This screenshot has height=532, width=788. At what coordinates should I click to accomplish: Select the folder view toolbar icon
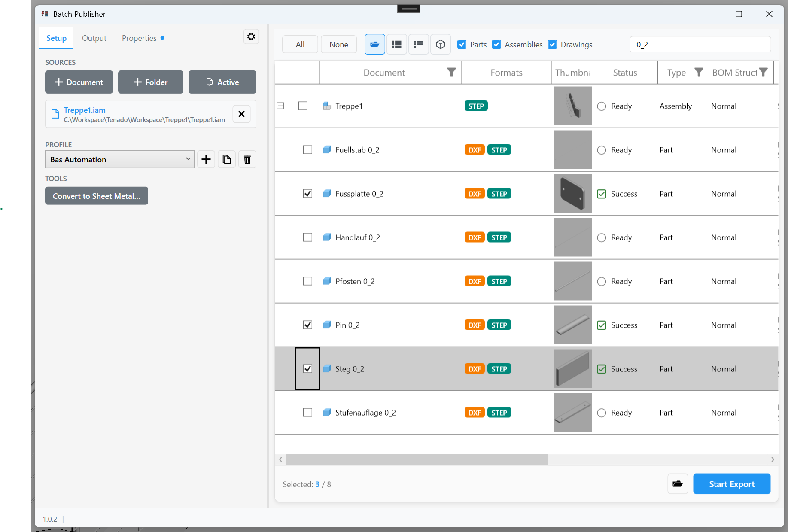click(374, 44)
